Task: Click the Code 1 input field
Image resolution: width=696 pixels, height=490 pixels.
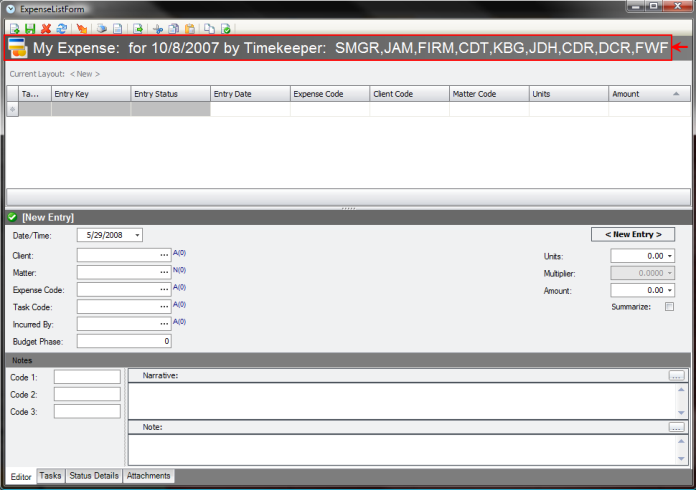Action: click(87, 377)
